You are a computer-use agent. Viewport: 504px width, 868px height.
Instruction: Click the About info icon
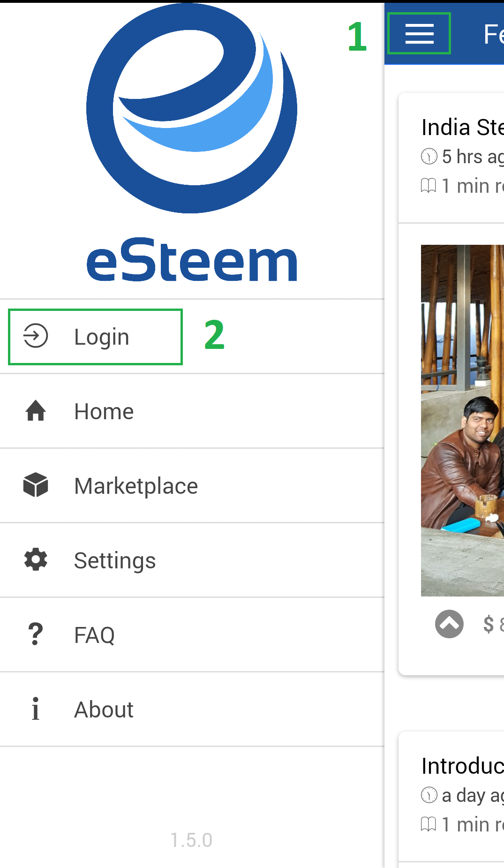pos(36,709)
